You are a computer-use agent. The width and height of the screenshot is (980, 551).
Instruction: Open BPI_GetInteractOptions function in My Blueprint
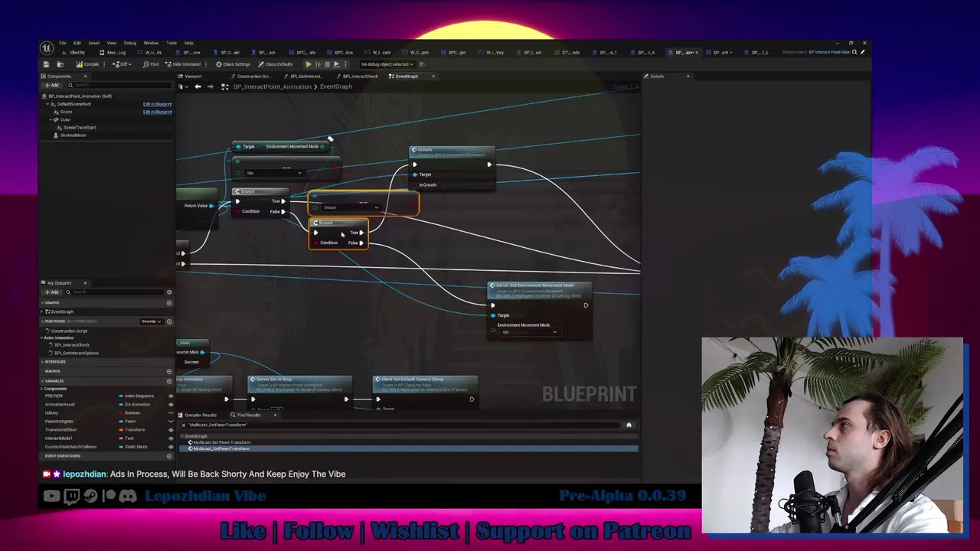[x=75, y=353]
